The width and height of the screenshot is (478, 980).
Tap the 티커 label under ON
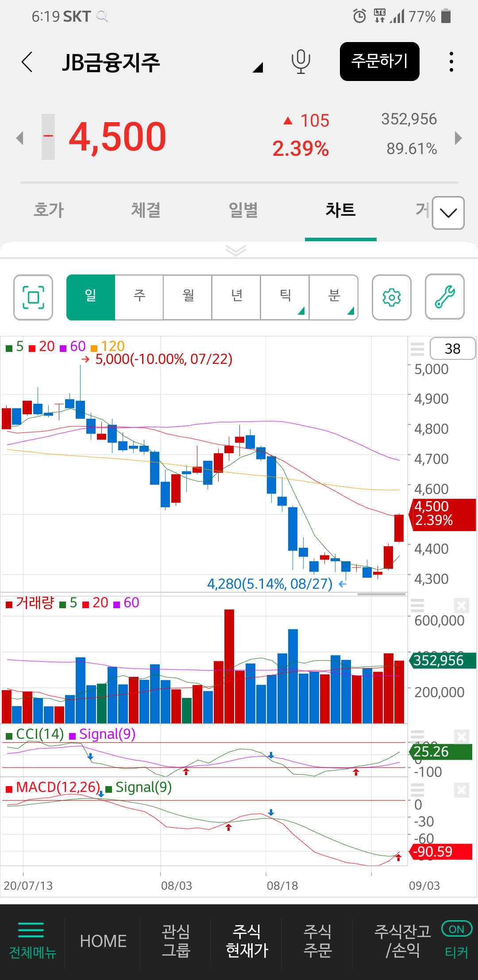(456, 952)
